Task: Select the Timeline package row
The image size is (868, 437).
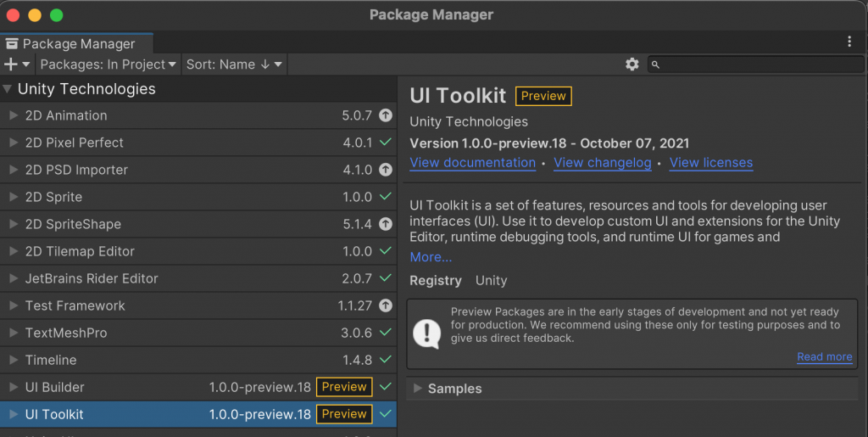Action: pyautogui.click(x=198, y=360)
